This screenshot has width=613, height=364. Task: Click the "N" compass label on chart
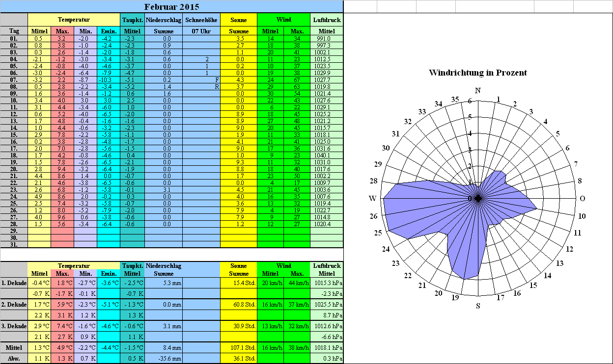point(478,90)
